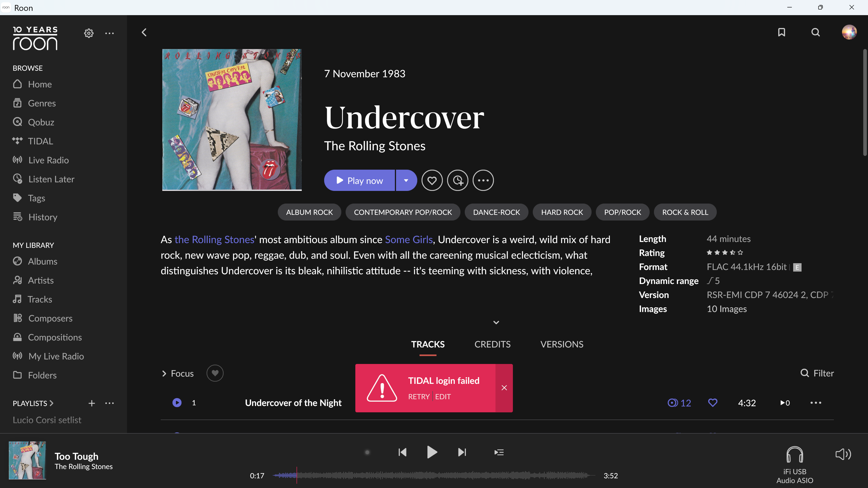Screen dimensions: 868x488
Task: Open Folders in My Library
Action: (35, 375)
